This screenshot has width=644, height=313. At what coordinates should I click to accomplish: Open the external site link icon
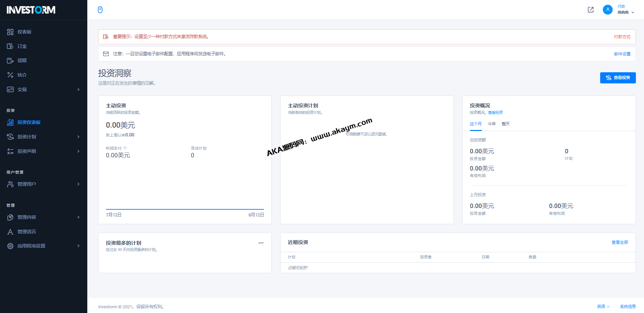coord(590,10)
